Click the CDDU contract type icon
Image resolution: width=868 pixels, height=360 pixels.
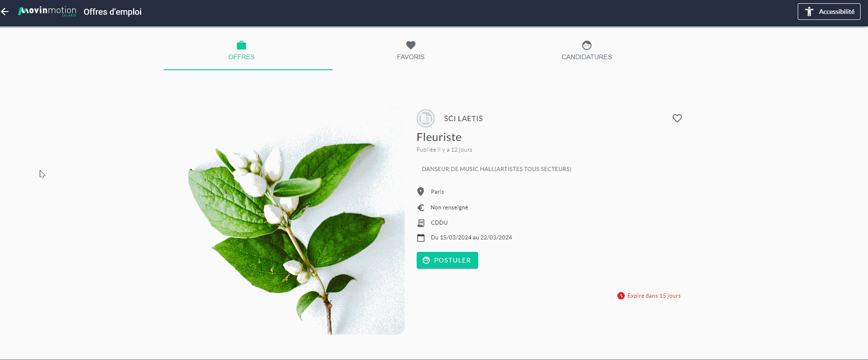click(x=421, y=223)
